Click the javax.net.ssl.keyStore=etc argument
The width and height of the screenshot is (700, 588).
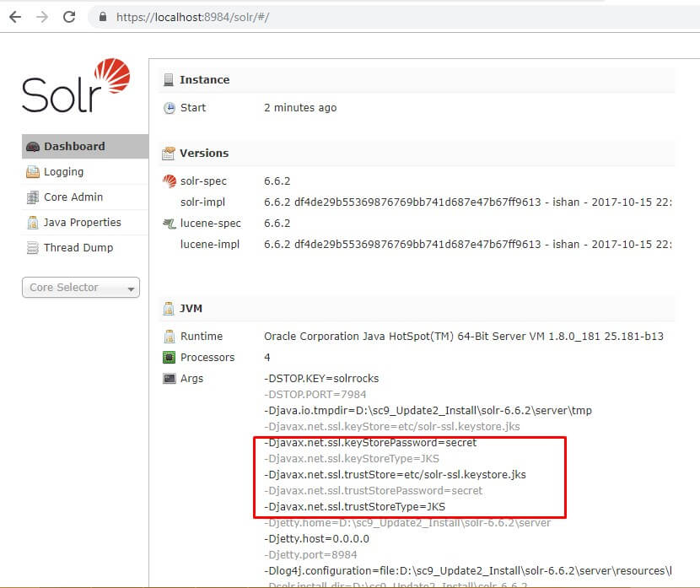[392, 426]
